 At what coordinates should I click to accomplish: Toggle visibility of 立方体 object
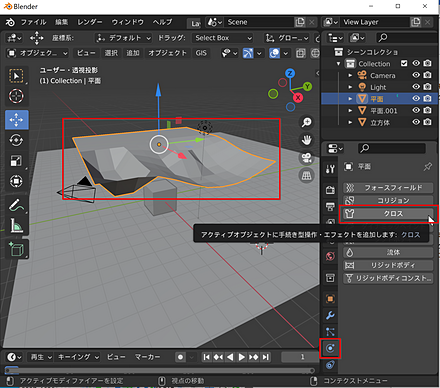[416, 122]
